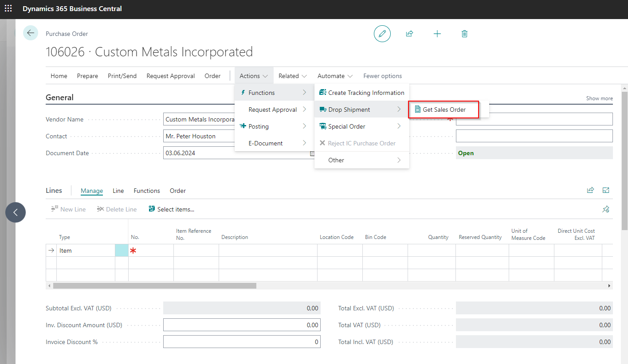The height and width of the screenshot is (364, 628).
Task: Select the Order tab in action bar
Action: pos(212,76)
